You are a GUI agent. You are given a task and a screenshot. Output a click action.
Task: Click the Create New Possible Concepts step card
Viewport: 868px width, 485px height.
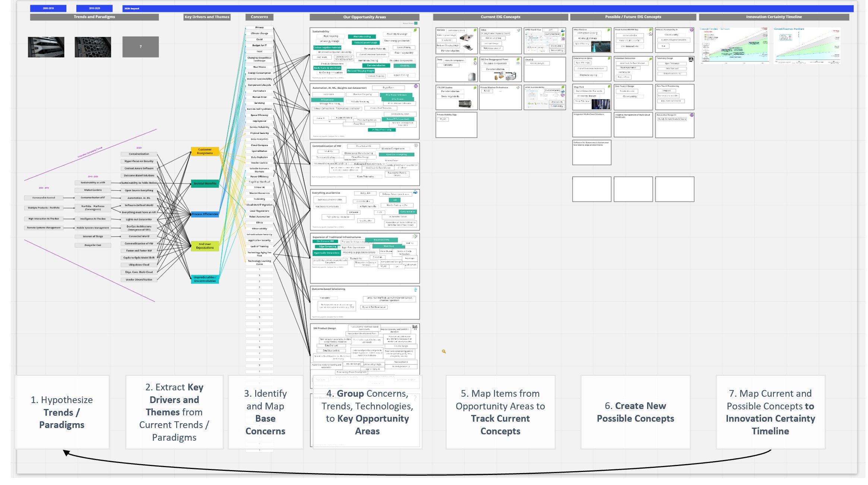[x=636, y=412]
